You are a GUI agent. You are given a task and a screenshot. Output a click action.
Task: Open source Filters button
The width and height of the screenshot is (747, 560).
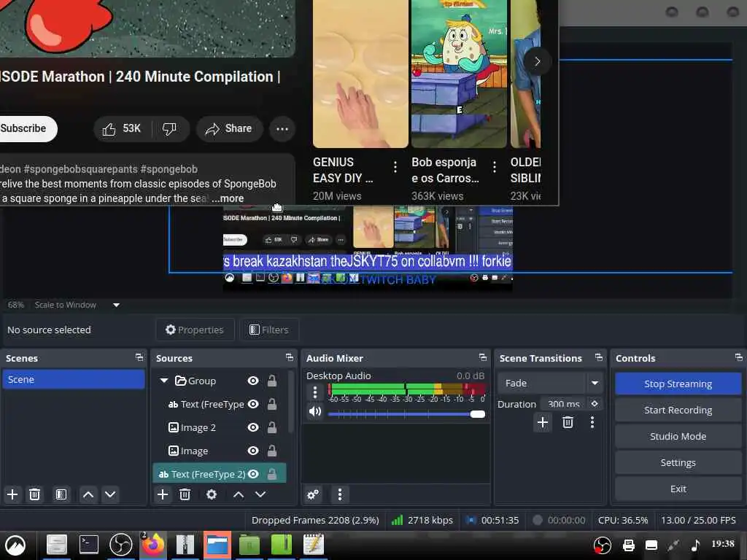pos(269,330)
